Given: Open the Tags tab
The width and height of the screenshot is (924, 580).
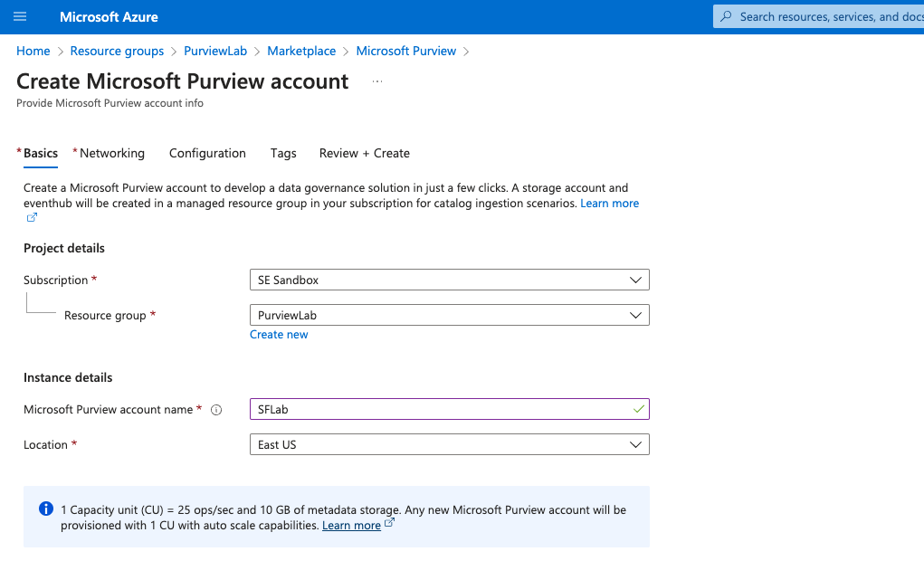Looking at the screenshot, I should [x=283, y=154].
